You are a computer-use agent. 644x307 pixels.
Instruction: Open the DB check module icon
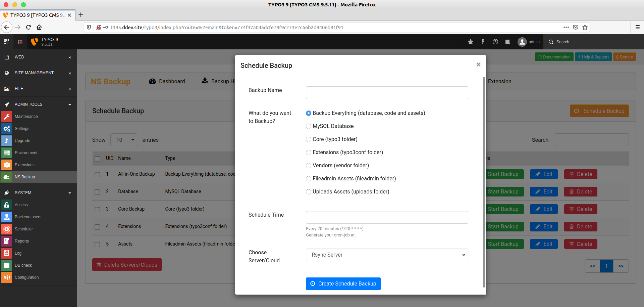pos(7,265)
